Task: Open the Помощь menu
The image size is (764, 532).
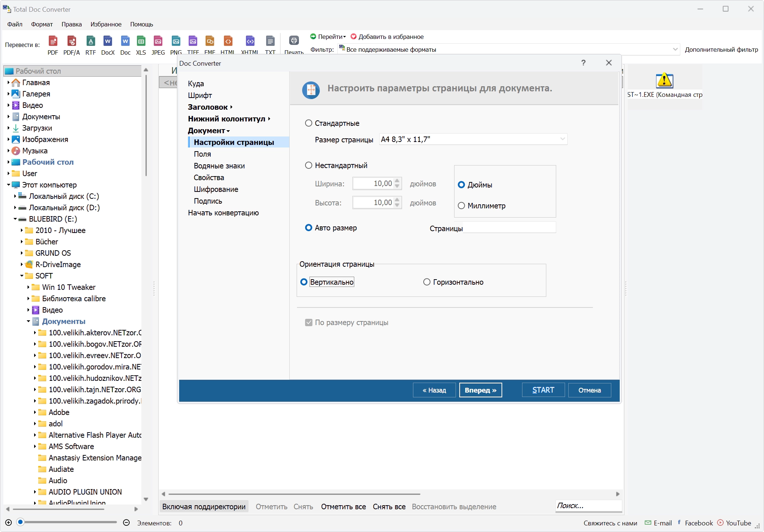Action: coord(142,24)
